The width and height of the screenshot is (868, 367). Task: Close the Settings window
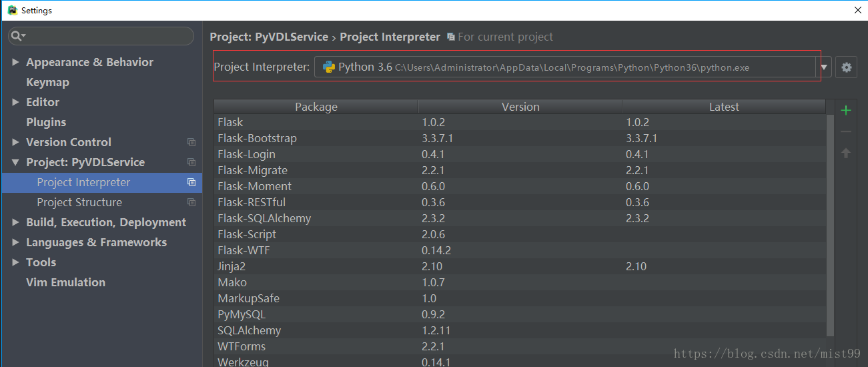[858, 10]
